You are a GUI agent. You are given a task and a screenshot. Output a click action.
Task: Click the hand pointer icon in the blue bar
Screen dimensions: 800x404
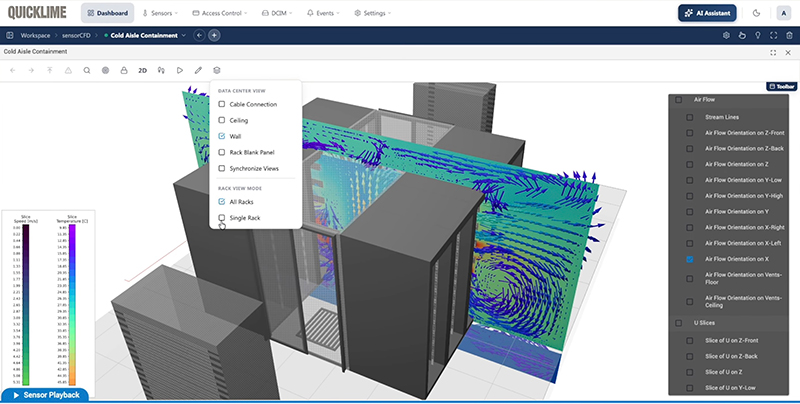(x=742, y=35)
